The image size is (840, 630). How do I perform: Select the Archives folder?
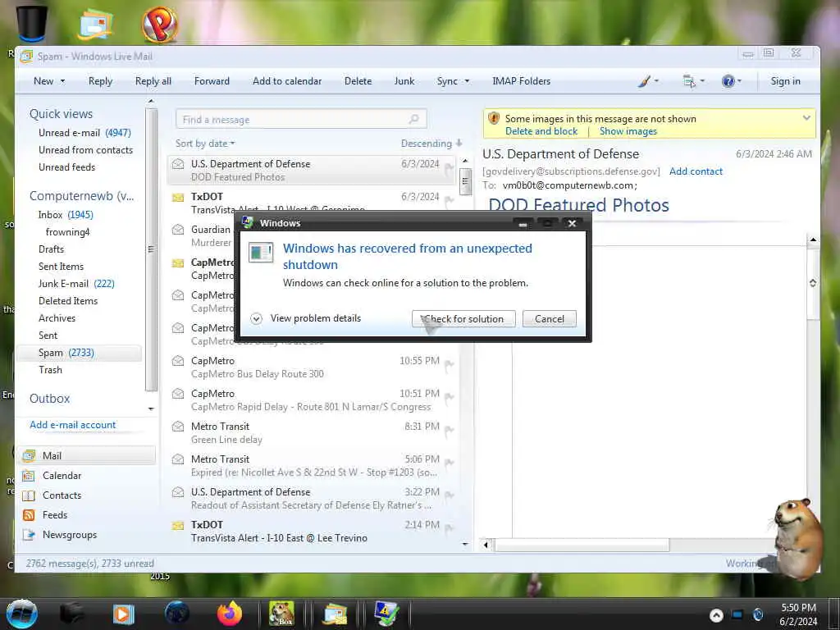[57, 318]
